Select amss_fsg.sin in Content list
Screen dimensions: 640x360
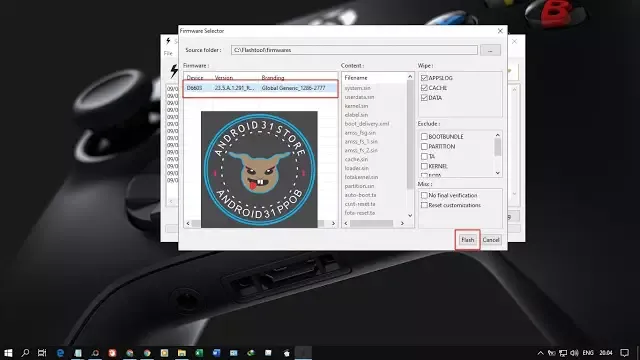[360, 133]
